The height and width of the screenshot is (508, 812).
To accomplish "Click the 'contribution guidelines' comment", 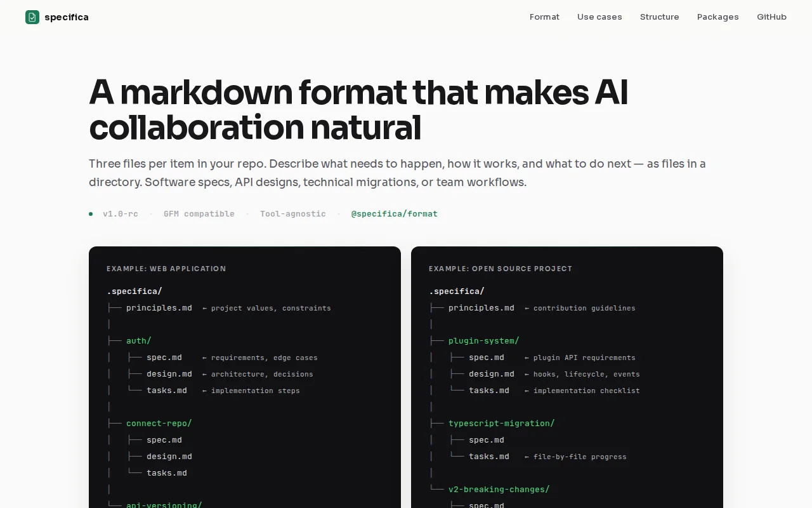I will [x=580, y=308].
